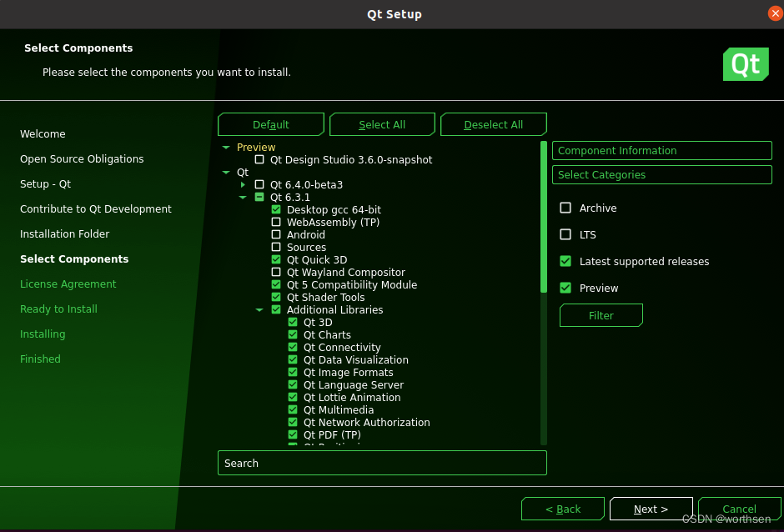Apply the category Filter button
Viewport: 784px width, 532px height.
click(601, 315)
